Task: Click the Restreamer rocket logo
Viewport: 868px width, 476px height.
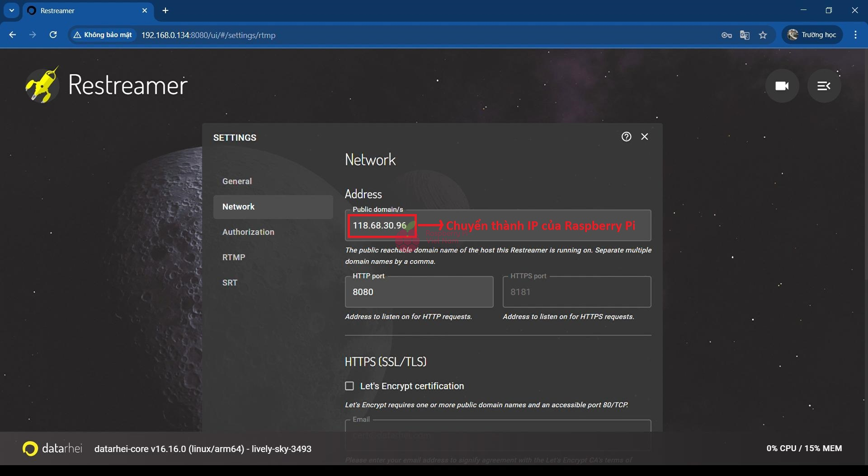Action: click(x=42, y=85)
